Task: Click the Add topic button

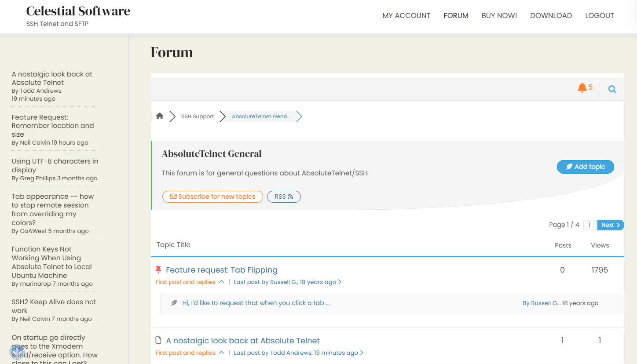Action: pyautogui.click(x=585, y=167)
